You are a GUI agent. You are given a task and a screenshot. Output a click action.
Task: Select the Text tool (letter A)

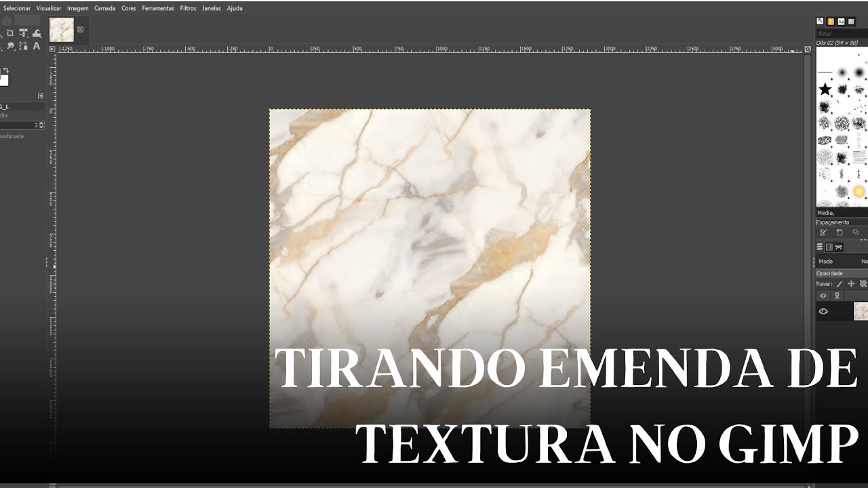point(37,46)
